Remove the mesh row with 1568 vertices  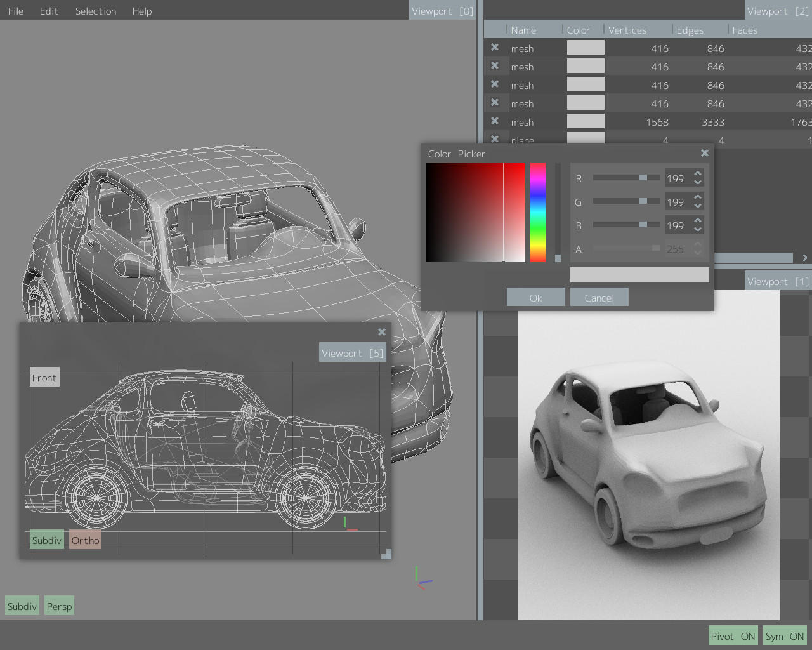[495, 121]
